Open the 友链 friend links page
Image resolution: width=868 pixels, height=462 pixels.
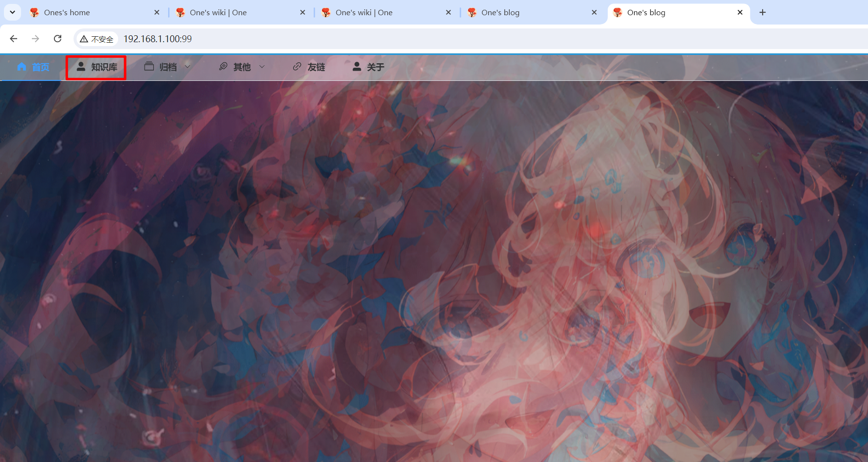coord(309,67)
